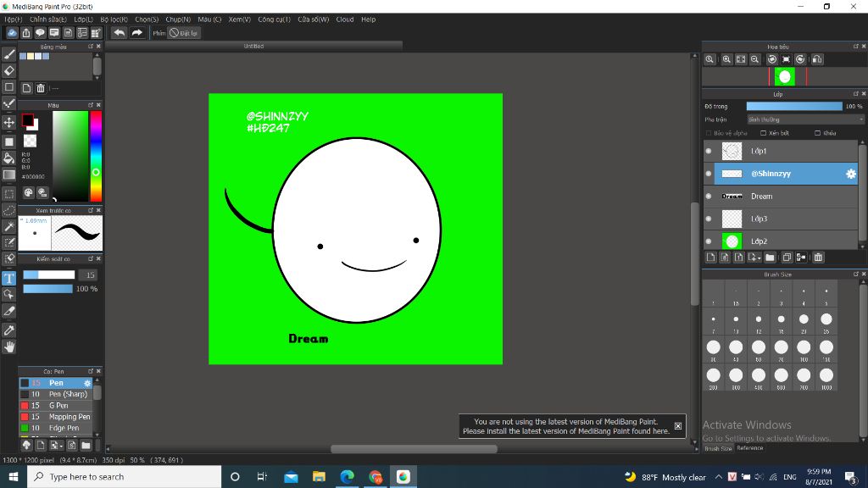Viewport: 868px width, 488px height.
Task: Select the Eyedropper tool
Action: pyautogui.click(x=8, y=330)
